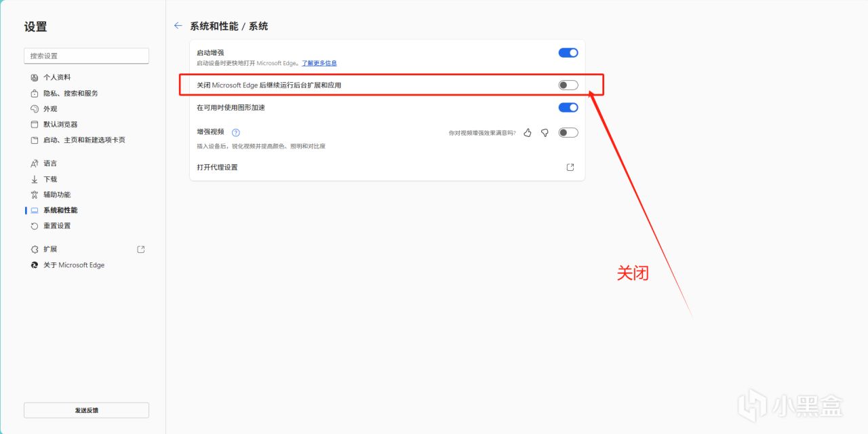Viewport: 868px width, 434px height.
Task: Click the thumbs down icon for 增强视频
Action: point(545,133)
